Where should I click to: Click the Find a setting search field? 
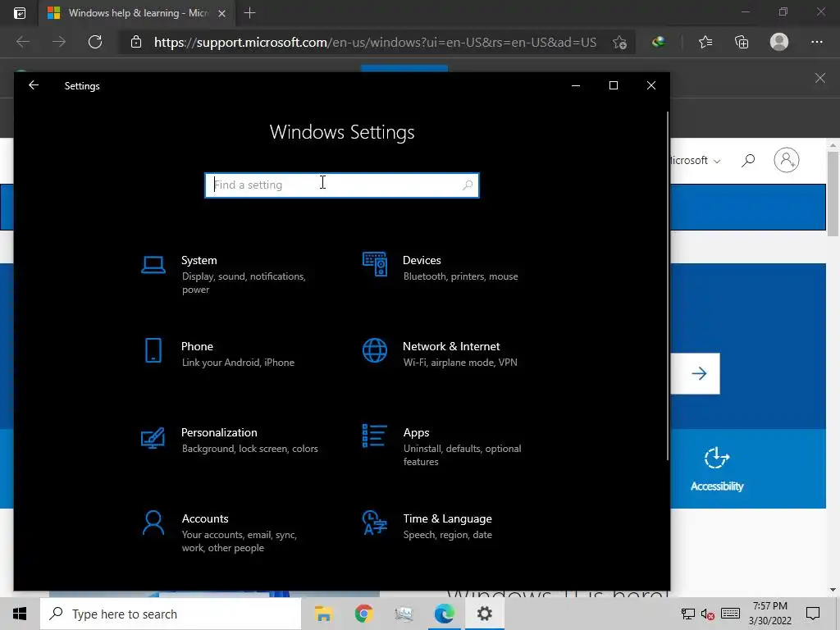click(342, 185)
